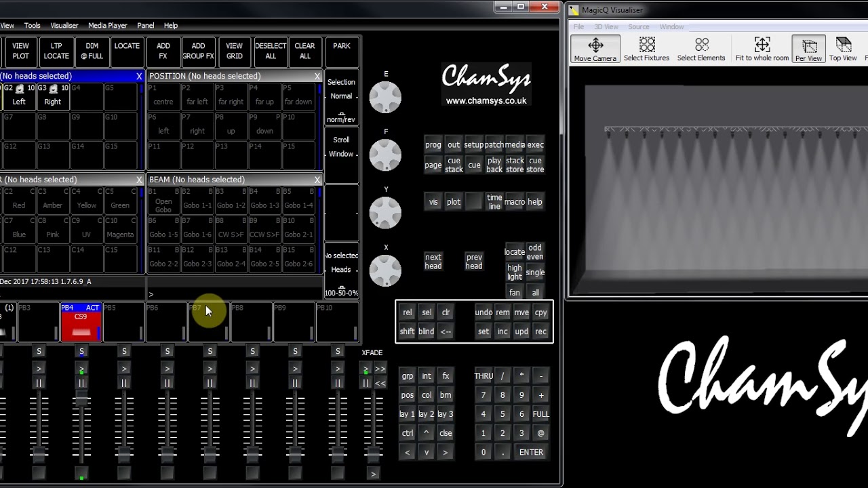868x488 pixels.
Task: Select the Move Camera tool in Visualiser
Action: tap(595, 49)
